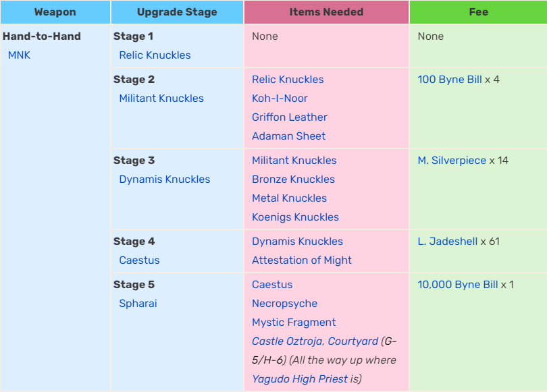Image resolution: width=547 pixels, height=392 pixels.
Task: Open the Yagudo High Priest link
Action: pos(300,379)
